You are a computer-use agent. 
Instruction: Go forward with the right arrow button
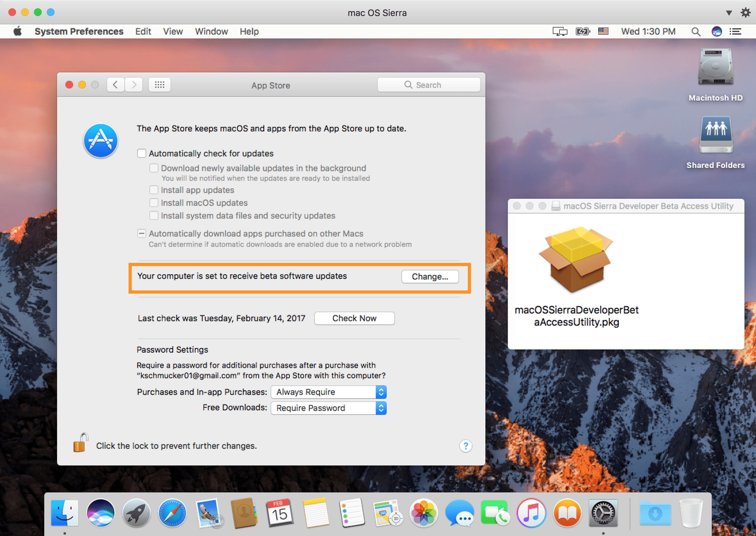pos(134,85)
